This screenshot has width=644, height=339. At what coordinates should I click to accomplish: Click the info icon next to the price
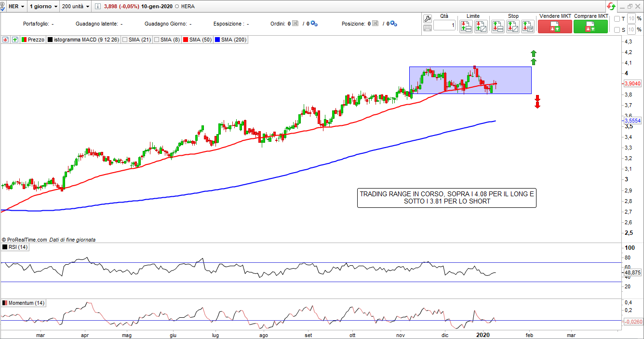pos(98,7)
